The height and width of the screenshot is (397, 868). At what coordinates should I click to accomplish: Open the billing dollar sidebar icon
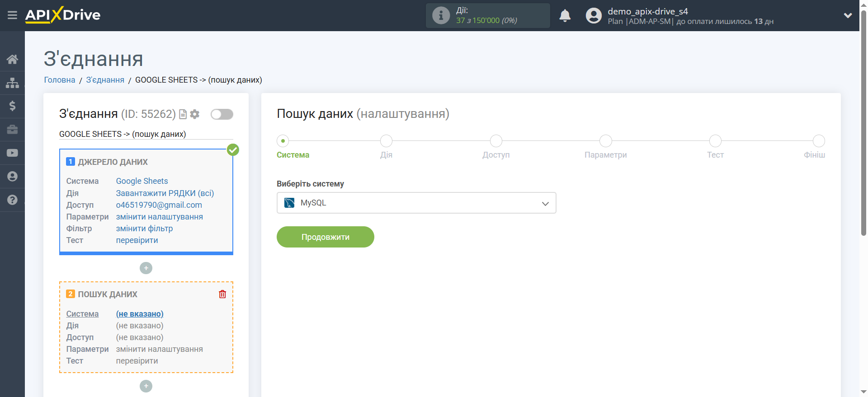coord(12,106)
